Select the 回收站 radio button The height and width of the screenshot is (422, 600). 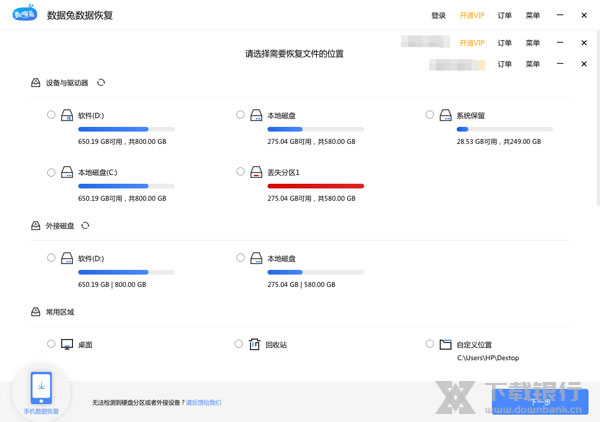click(239, 344)
